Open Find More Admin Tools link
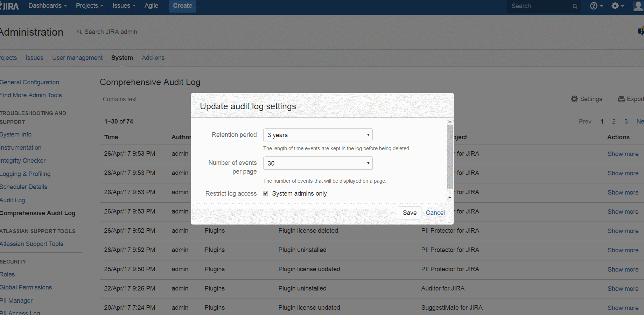The image size is (644, 315). tap(31, 95)
